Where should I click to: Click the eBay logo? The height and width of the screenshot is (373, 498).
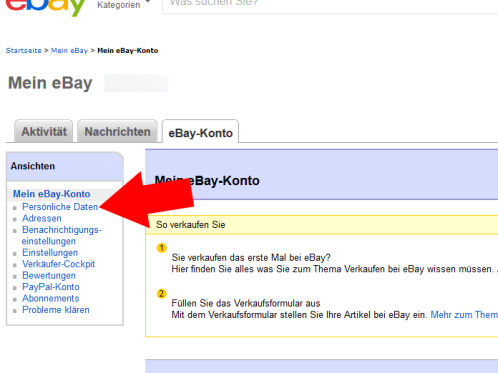(x=45, y=7)
